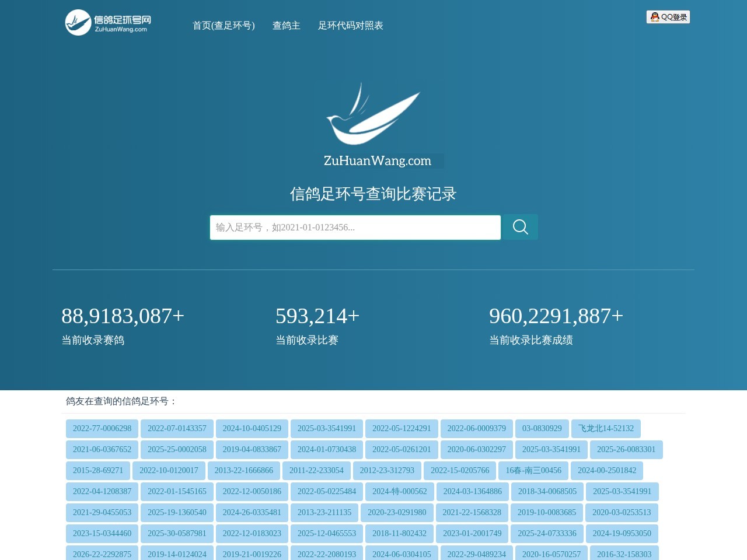Screen dimensions: 747x560
Task: Open ring number 2013-23-211135
Action: (324, 513)
